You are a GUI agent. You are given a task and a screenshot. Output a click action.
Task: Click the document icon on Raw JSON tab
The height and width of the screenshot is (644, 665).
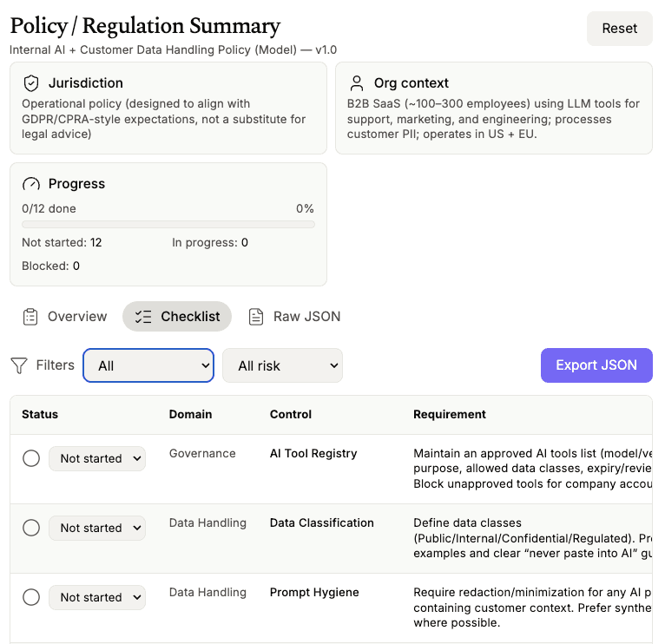[256, 317]
